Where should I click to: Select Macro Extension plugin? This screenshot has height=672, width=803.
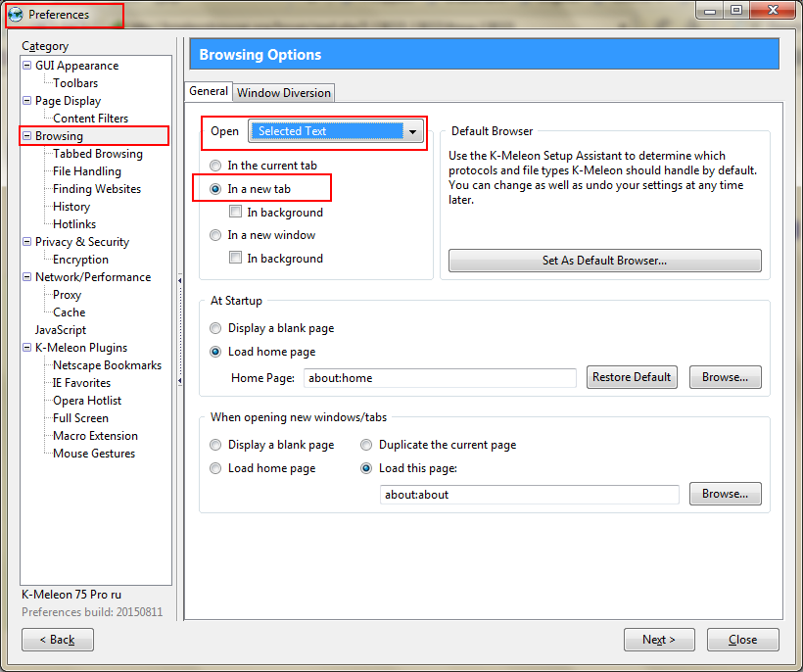click(x=95, y=435)
